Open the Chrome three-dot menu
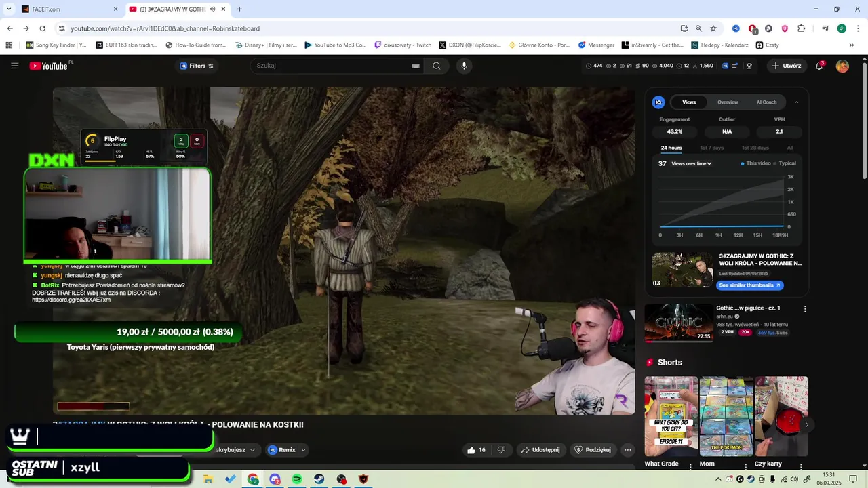The image size is (868, 488). click(856, 28)
